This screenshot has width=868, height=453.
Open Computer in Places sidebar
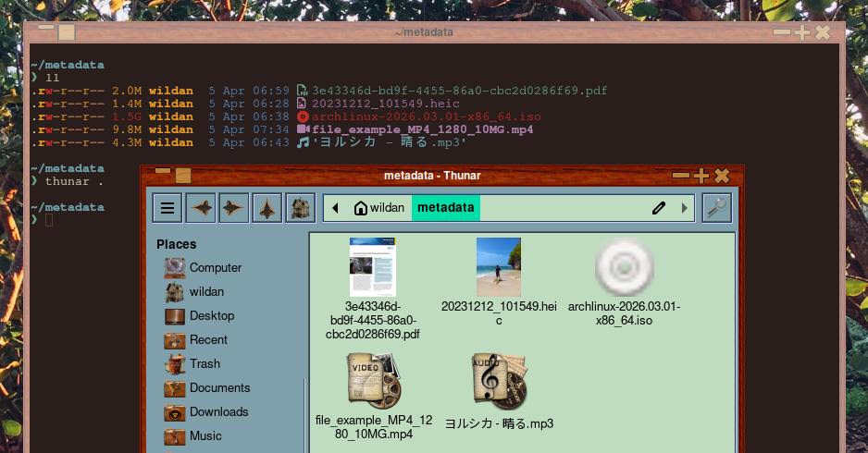pyautogui.click(x=215, y=268)
